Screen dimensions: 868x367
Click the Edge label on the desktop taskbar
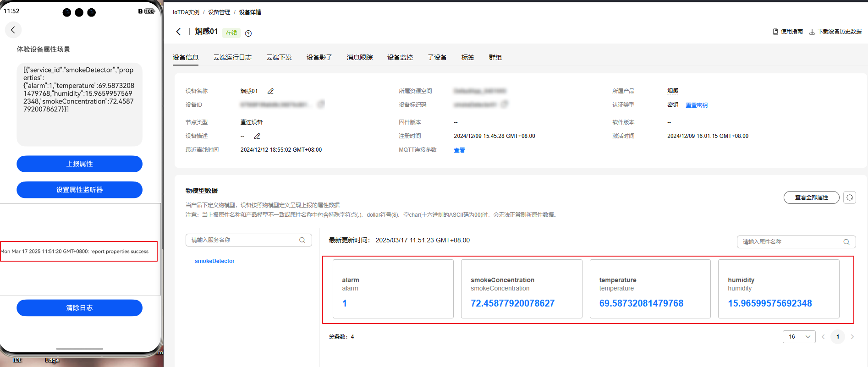pos(52,360)
